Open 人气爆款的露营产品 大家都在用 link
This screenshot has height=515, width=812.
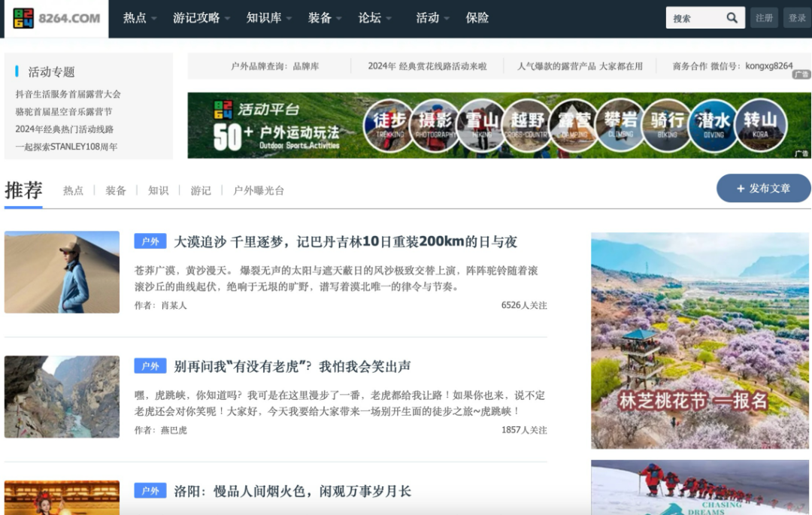click(580, 66)
